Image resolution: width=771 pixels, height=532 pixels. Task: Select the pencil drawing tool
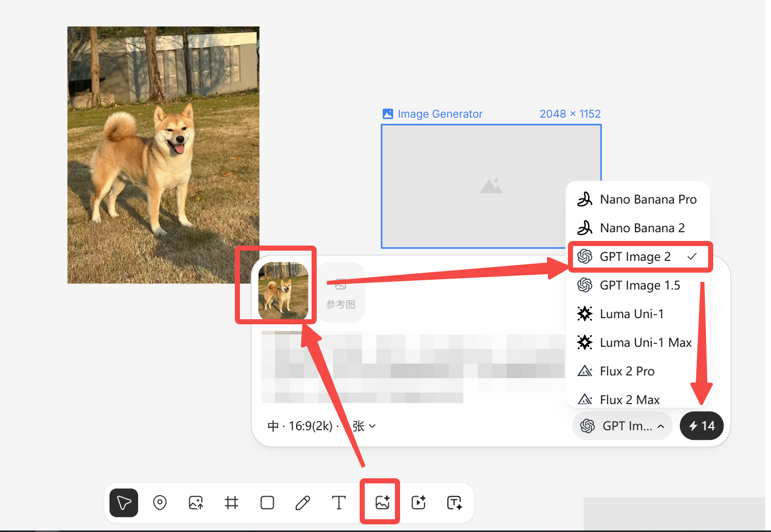pyautogui.click(x=303, y=503)
